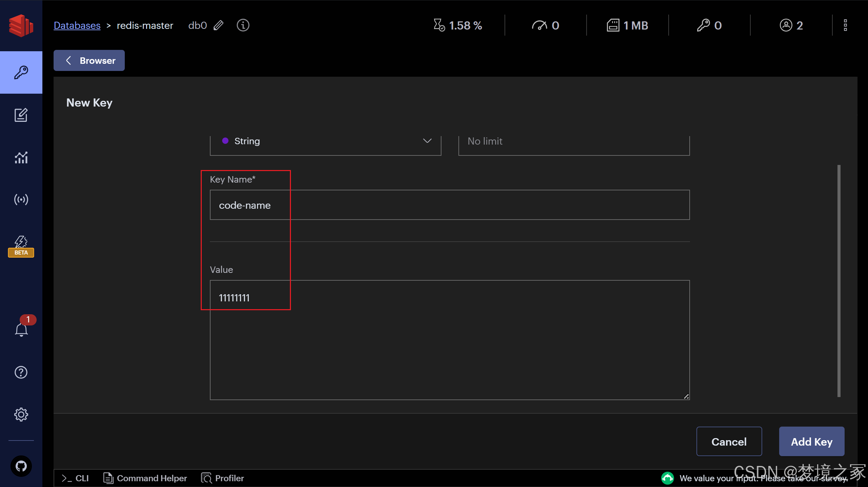The width and height of the screenshot is (868, 487).
Task: Click the commands per second gauge
Action: (545, 25)
